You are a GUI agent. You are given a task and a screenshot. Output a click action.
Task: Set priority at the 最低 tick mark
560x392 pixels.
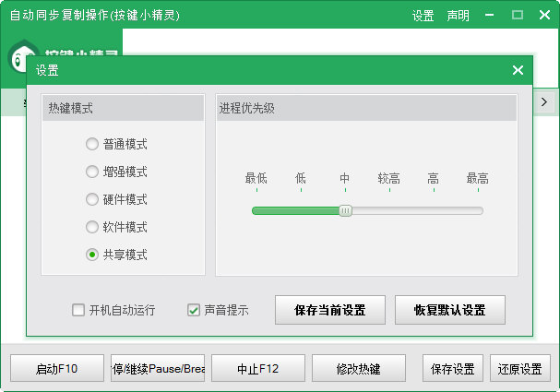[256, 190]
